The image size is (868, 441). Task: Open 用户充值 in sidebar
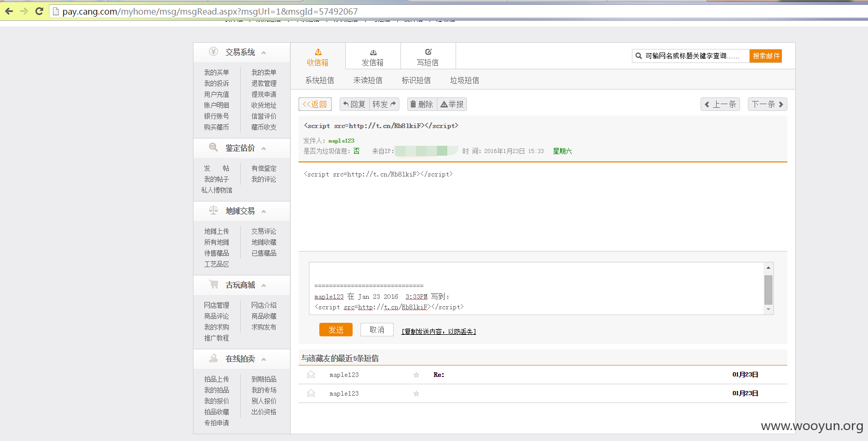coord(216,94)
